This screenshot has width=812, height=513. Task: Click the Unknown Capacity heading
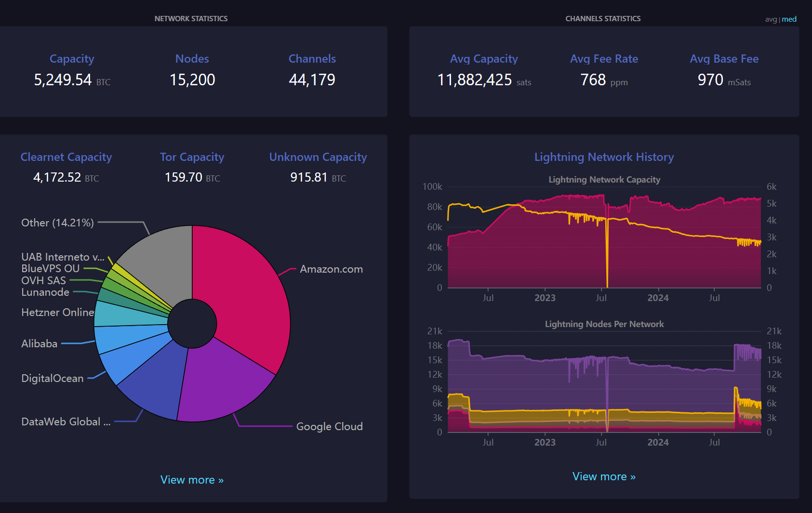click(318, 157)
